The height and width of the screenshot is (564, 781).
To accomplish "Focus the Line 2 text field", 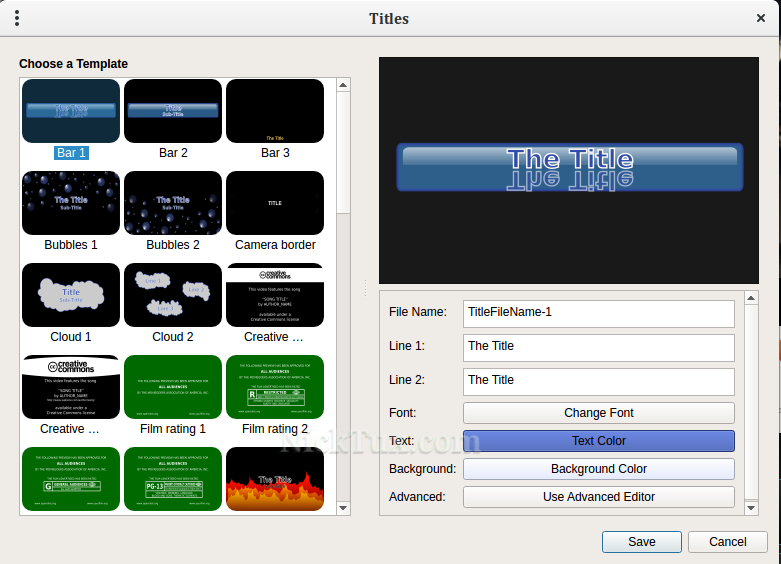I will point(598,381).
